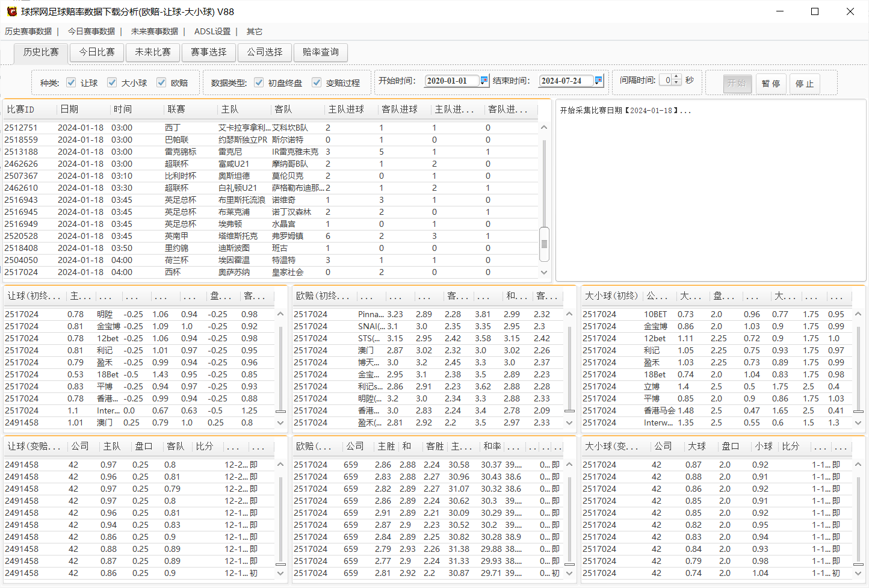This screenshot has width=869, height=588.
Task: Select match row 2507367 比利时杯
Action: click(x=271, y=176)
